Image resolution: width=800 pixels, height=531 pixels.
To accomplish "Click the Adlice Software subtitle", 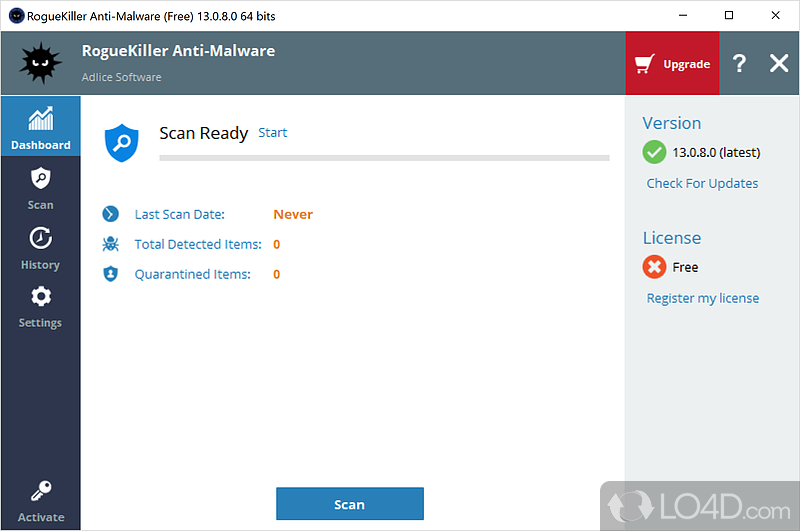I will [121, 77].
